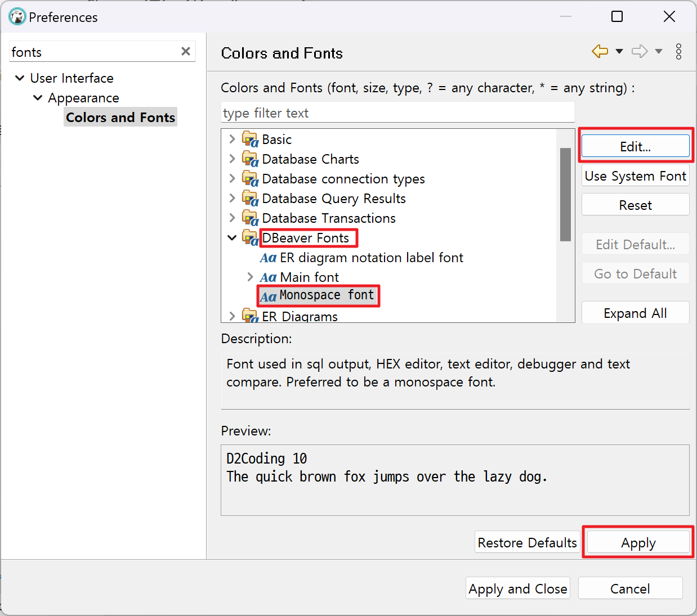697x616 pixels.
Task: Collapse the User Interface tree node
Action: pyautogui.click(x=20, y=78)
